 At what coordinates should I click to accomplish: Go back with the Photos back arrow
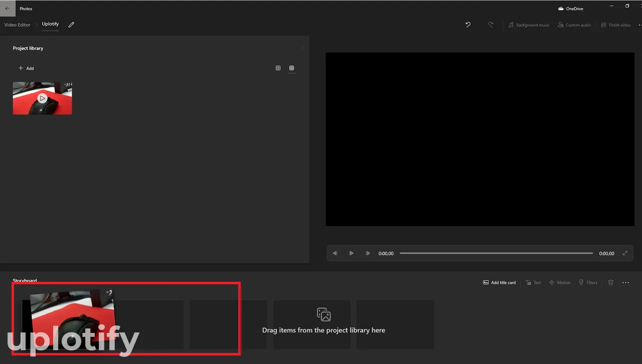coord(8,9)
